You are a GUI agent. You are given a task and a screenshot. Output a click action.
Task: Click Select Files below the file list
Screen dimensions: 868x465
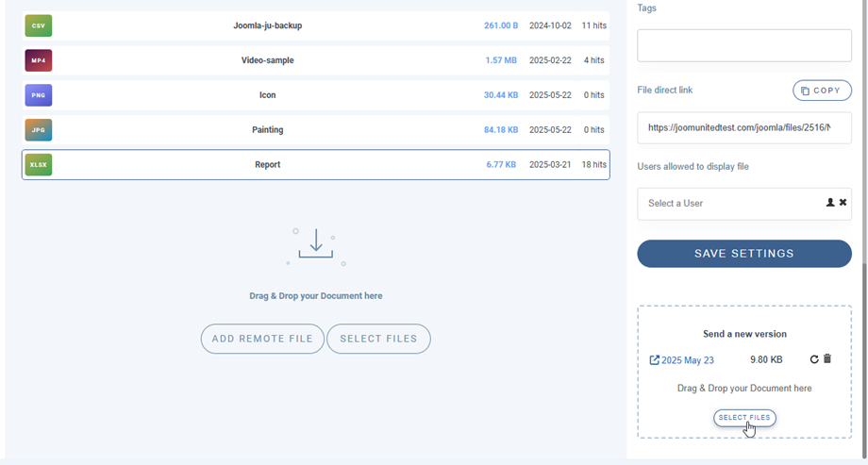[x=378, y=339]
